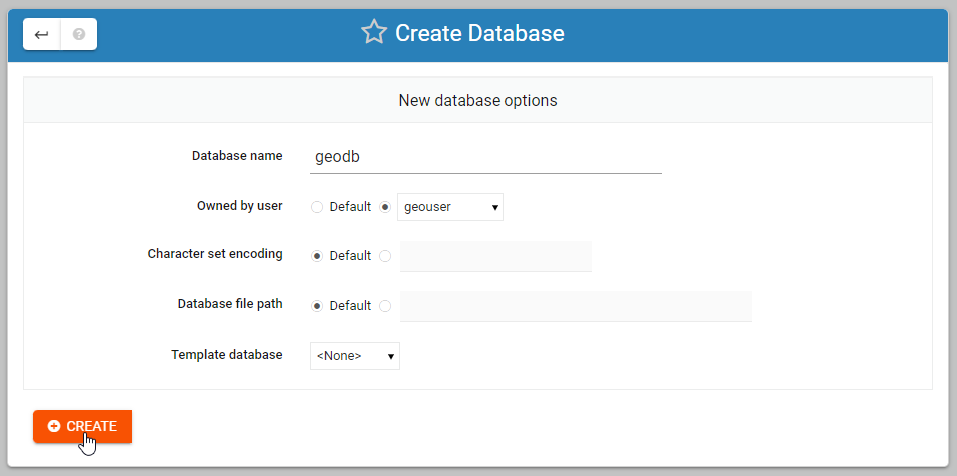957x476 pixels.
Task: Select Default for Owned by user
Action: click(317, 207)
